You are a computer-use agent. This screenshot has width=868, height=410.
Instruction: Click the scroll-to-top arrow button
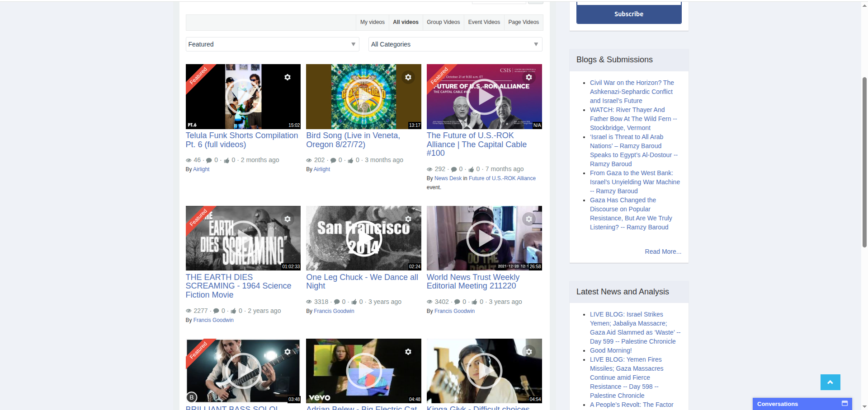click(x=830, y=382)
